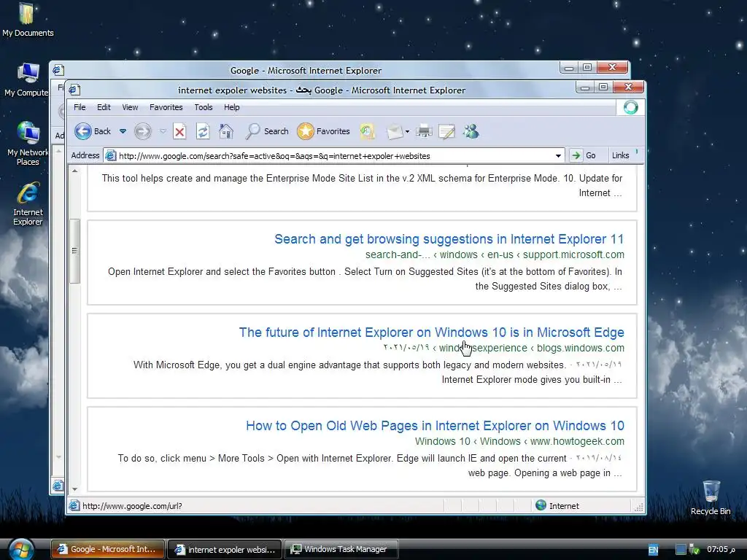Viewport: 747px width, 560px height.
Task: Click the page icon in Address bar
Action: click(111, 156)
